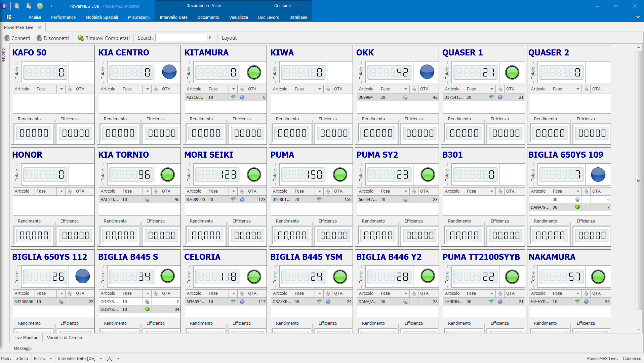644x363 pixels.
Task: Click the green flag icon in QUASER 1's row
Action: (491, 97)
